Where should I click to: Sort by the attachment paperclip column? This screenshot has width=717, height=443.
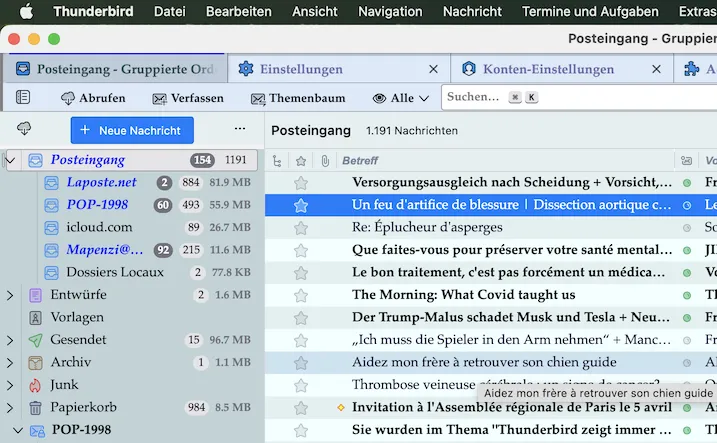(325, 160)
